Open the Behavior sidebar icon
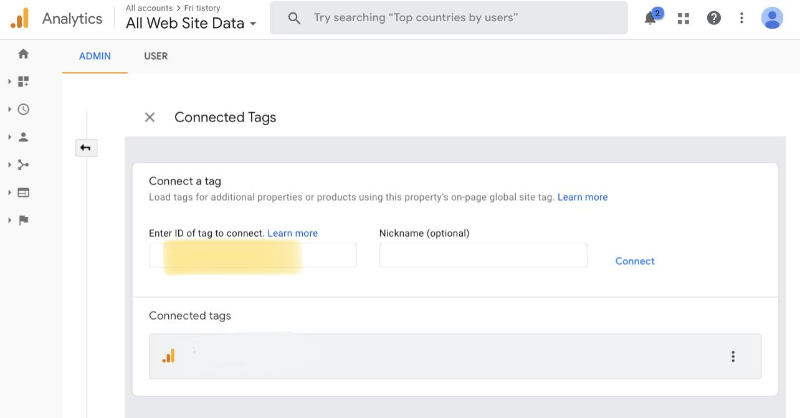The width and height of the screenshot is (800, 418). (x=23, y=192)
